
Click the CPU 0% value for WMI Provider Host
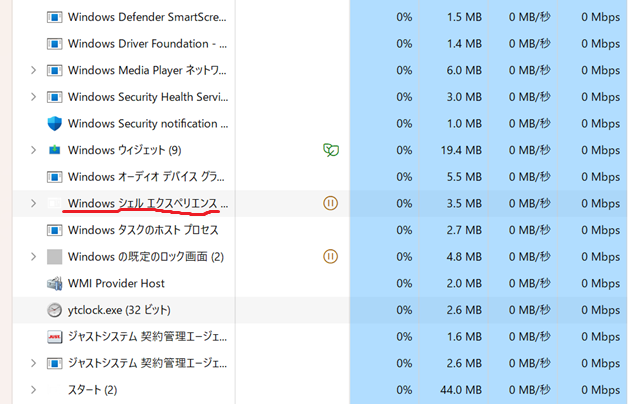(404, 284)
